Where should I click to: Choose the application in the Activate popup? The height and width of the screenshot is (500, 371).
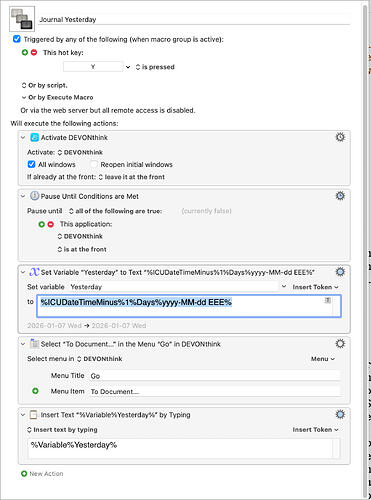pyautogui.click(x=80, y=152)
